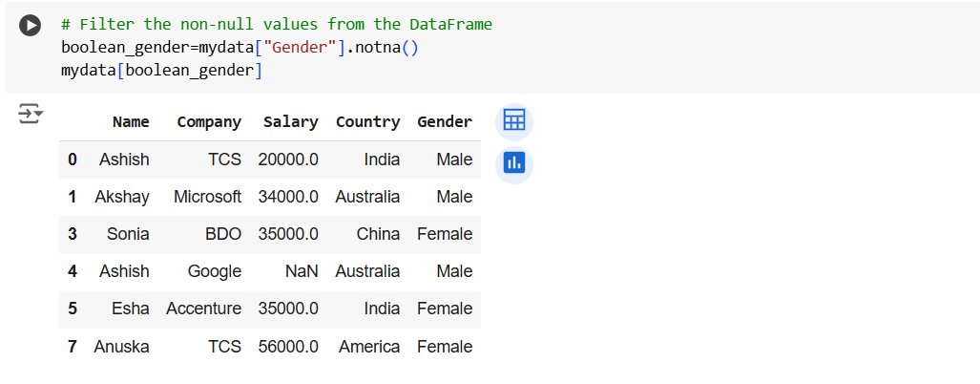The height and width of the screenshot is (384, 980).
Task: Click the Microsoft company cell
Action: click(207, 197)
